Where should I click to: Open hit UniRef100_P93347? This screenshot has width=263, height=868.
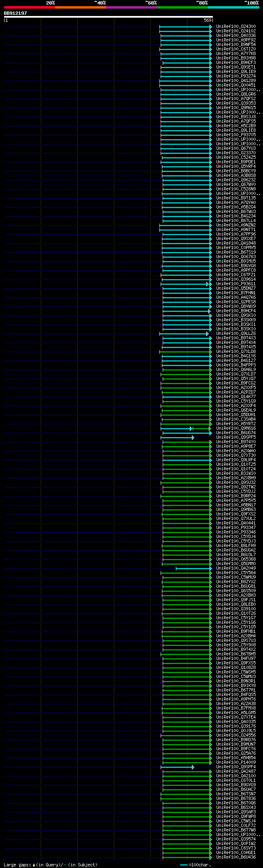236,528
